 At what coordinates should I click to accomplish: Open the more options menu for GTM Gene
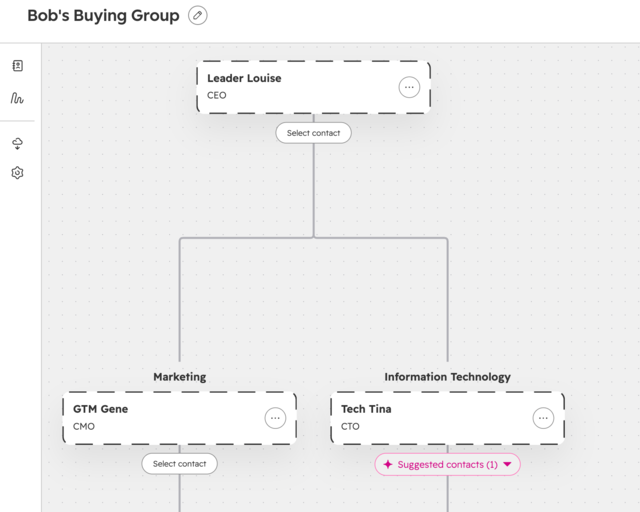275,418
